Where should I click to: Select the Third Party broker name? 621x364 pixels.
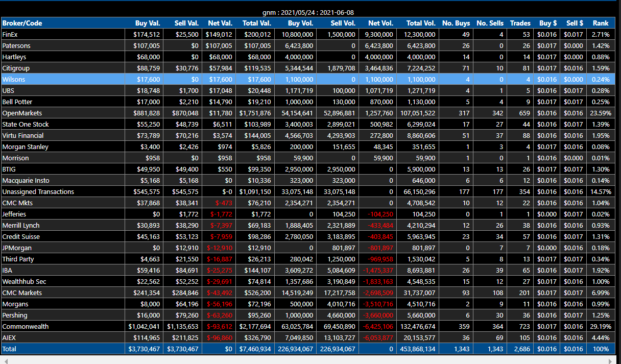pos(18,259)
